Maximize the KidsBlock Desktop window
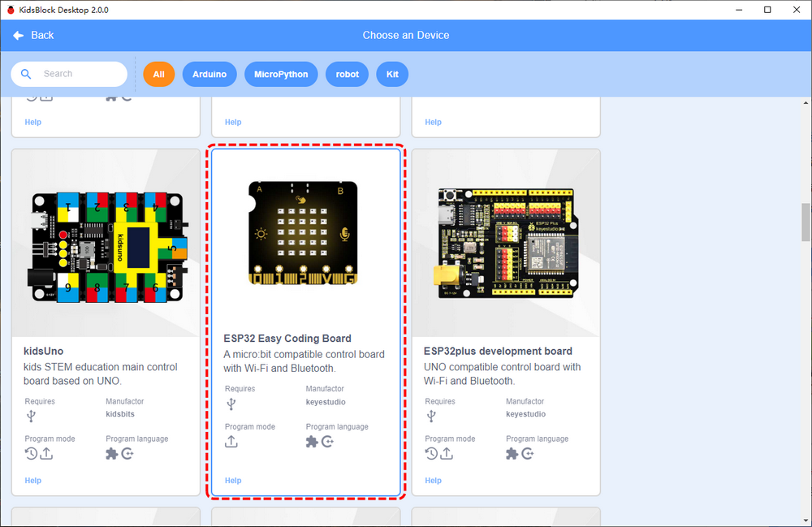 (x=767, y=10)
